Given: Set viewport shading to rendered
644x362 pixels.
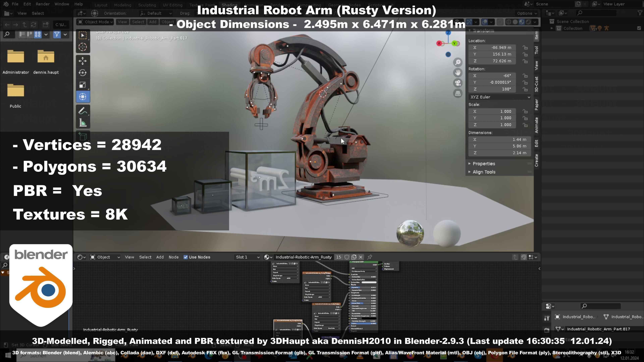Looking at the screenshot, I should click(528, 22).
